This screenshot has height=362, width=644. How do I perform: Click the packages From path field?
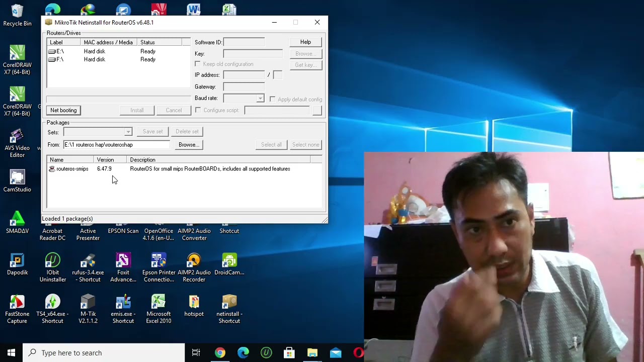click(x=117, y=145)
